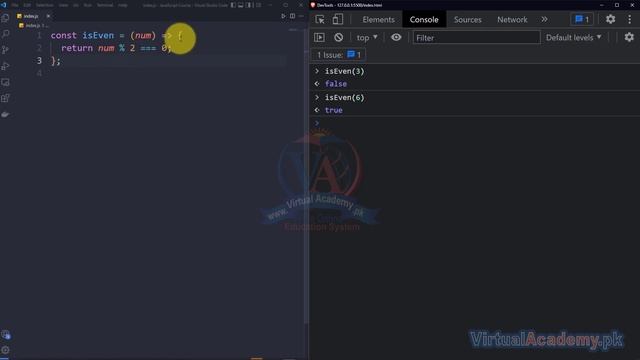Open the Edit menu in VS Code
This screenshot has height=360, width=640.
coord(27,5)
